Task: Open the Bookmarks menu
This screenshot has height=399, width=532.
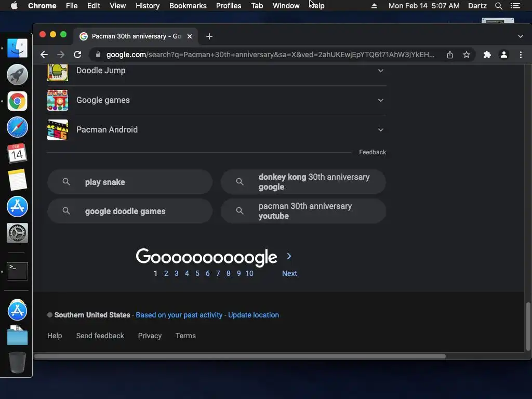Action: [x=188, y=6]
